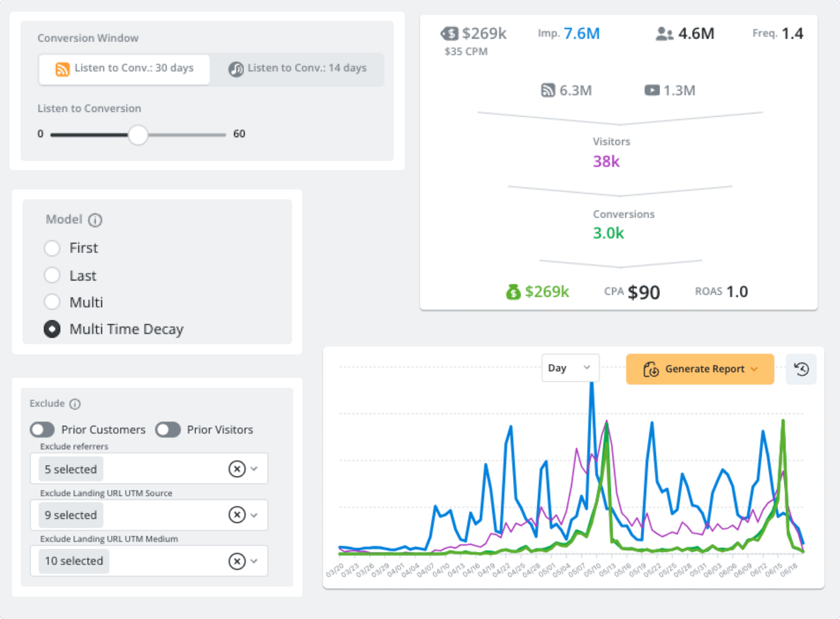Click the Exclude info icon
The width and height of the screenshot is (840, 619).
[75, 404]
